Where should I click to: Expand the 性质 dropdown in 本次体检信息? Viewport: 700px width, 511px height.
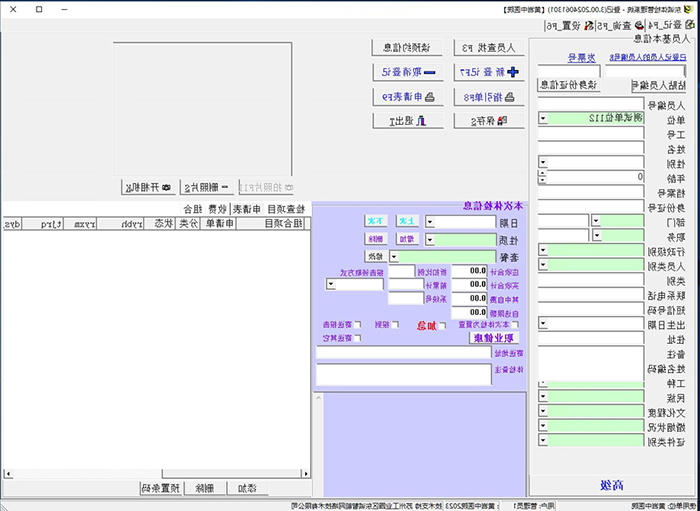(429, 240)
